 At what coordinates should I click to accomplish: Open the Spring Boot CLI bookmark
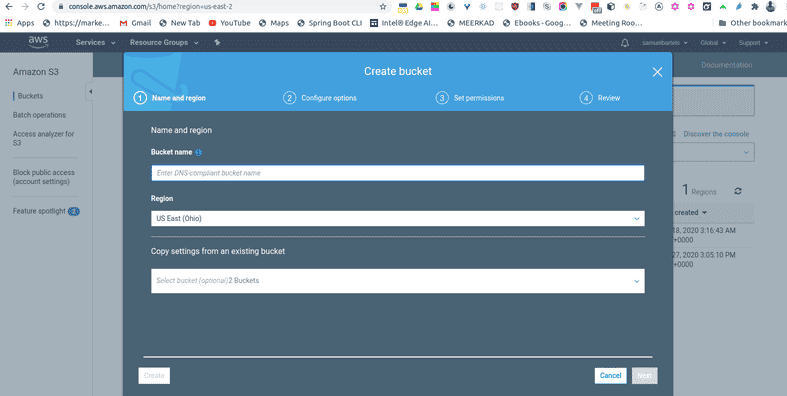pyautogui.click(x=329, y=23)
